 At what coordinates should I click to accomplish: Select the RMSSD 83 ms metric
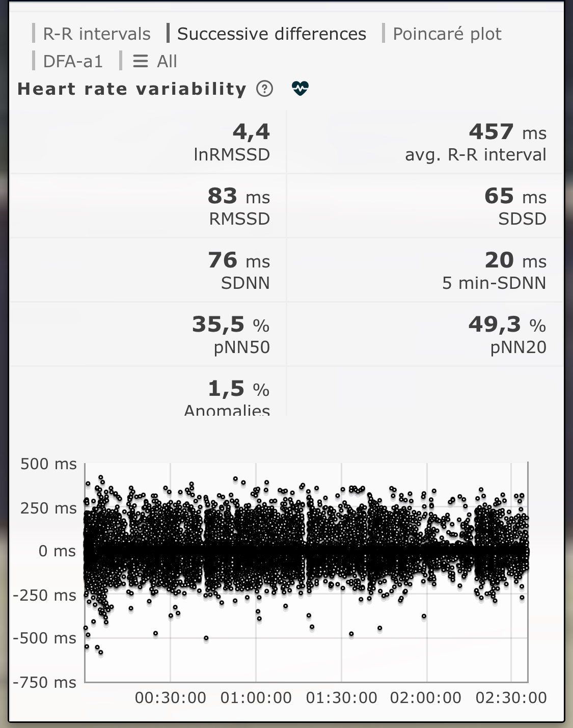click(x=239, y=206)
